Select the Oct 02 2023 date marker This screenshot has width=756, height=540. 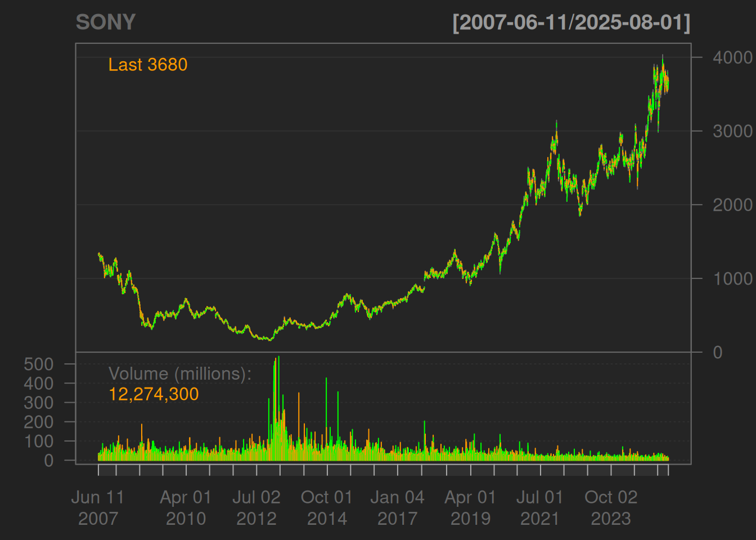611,507
